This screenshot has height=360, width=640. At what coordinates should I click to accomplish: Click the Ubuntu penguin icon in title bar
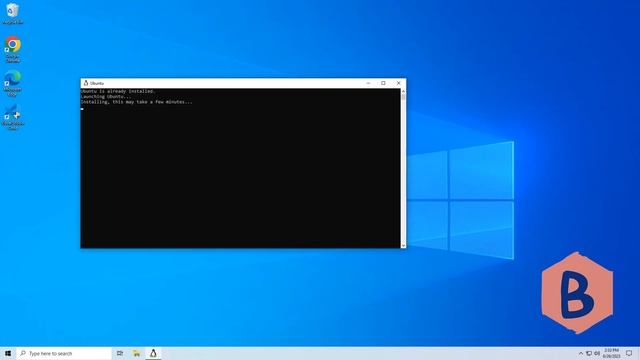point(86,83)
